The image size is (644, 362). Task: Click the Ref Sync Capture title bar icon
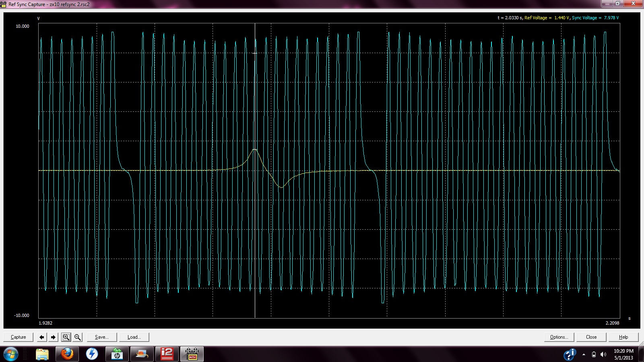click(x=4, y=4)
